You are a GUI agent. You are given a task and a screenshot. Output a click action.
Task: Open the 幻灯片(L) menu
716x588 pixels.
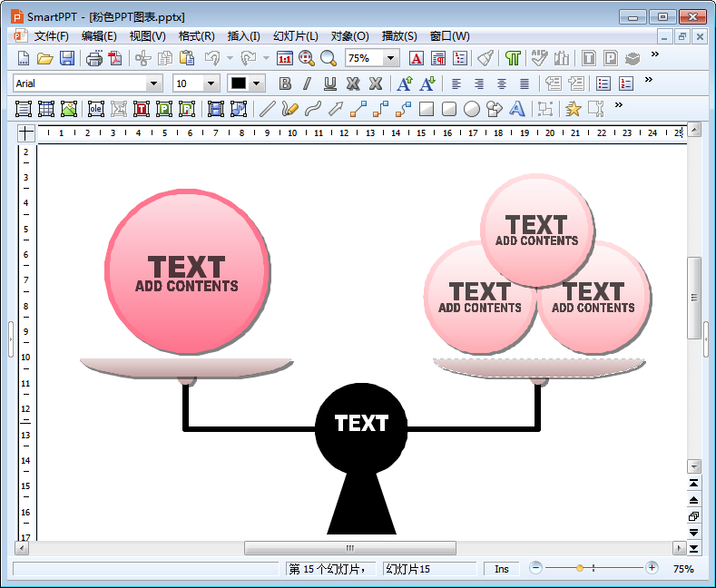tap(296, 36)
